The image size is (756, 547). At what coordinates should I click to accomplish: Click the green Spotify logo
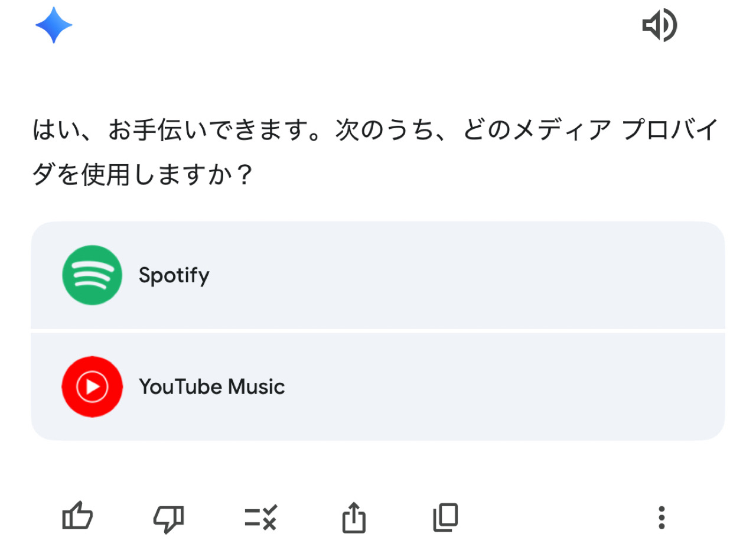coord(92,275)
